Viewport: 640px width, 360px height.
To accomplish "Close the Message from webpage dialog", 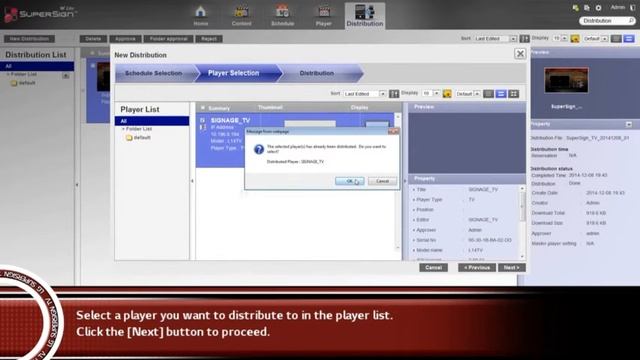I will tap(393, 131).
